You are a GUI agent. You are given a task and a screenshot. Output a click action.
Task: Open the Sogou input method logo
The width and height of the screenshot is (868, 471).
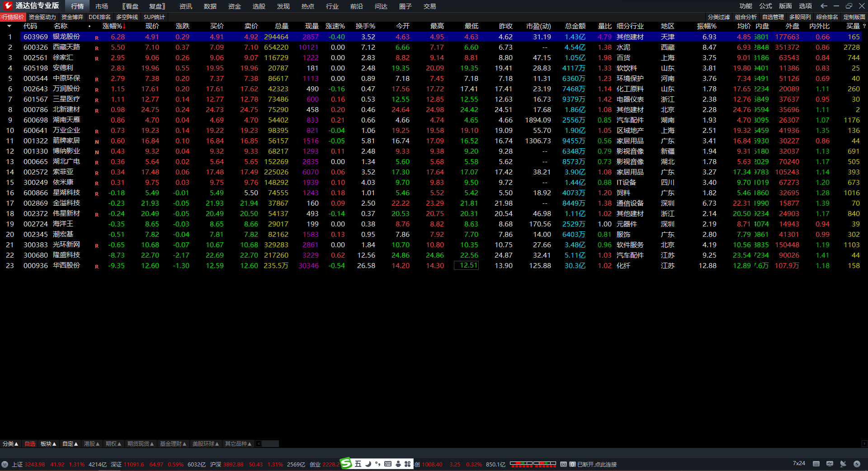click(346, 463)
